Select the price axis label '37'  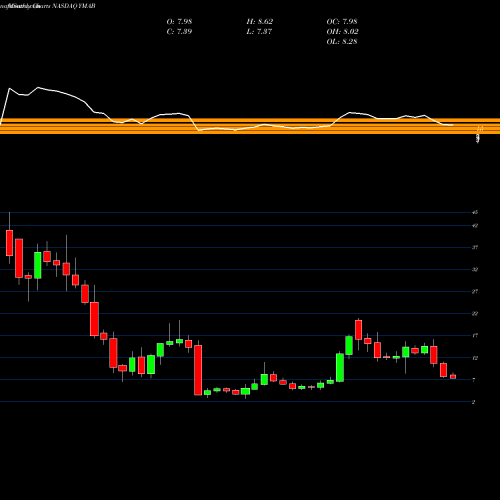[x=475, y=247]
